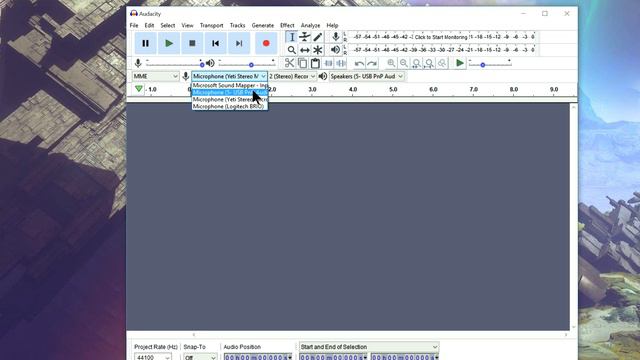This screenshot has height=360, width=640.
Task: Open the File menu
Action: [134, 25]
